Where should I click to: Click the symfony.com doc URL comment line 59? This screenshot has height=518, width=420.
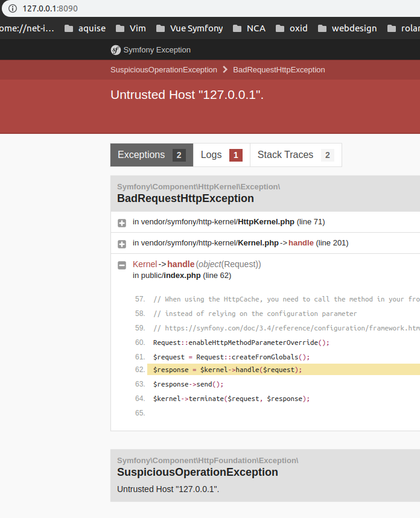click(x=287, y=328)
